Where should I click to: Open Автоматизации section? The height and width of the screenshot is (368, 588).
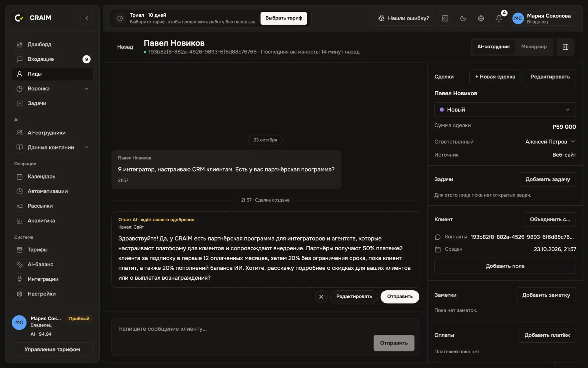coord(52,191)
